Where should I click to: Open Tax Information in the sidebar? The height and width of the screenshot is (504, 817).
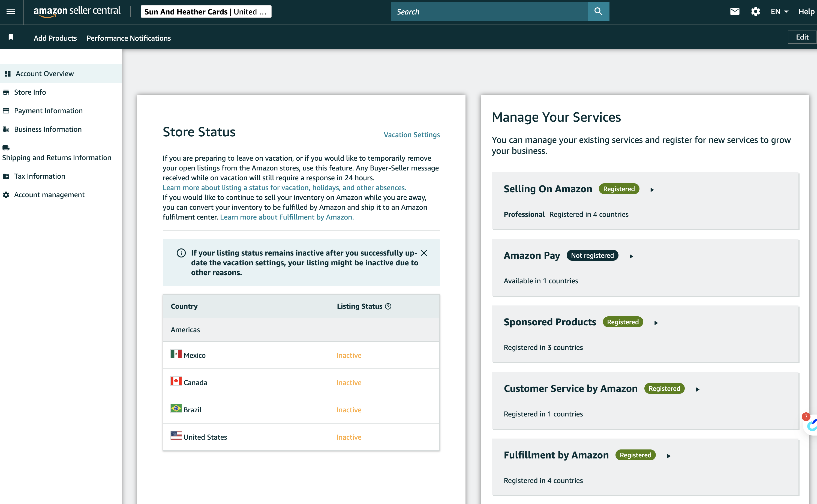point(61,176)
